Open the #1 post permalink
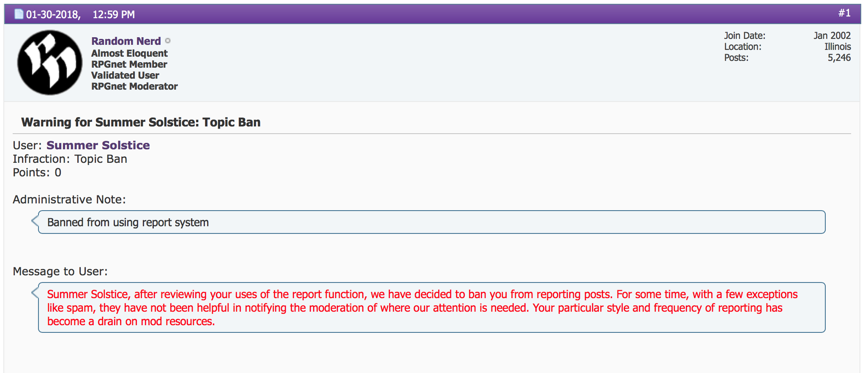Image resolution: width=868 pixels, height=373 pixels. (x=844, y=13)
